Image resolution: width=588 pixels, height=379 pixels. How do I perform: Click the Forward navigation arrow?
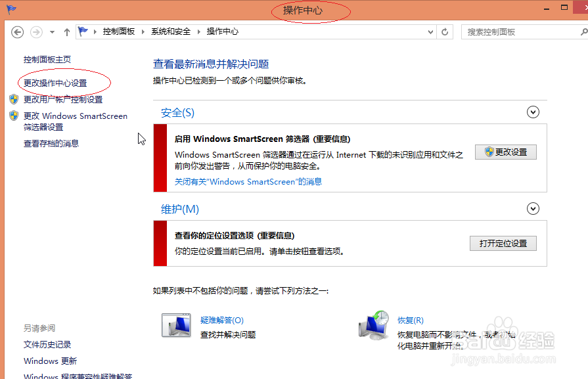[x=36, y=32]
